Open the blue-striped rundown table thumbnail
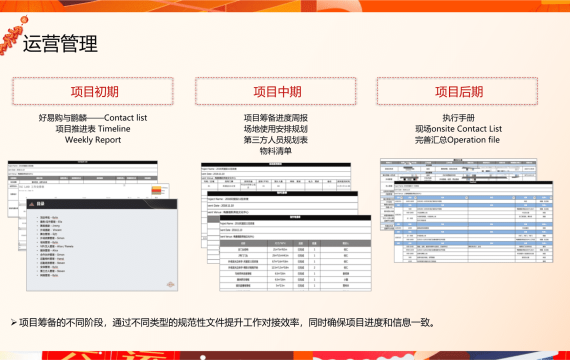 [x=473, y=221]
